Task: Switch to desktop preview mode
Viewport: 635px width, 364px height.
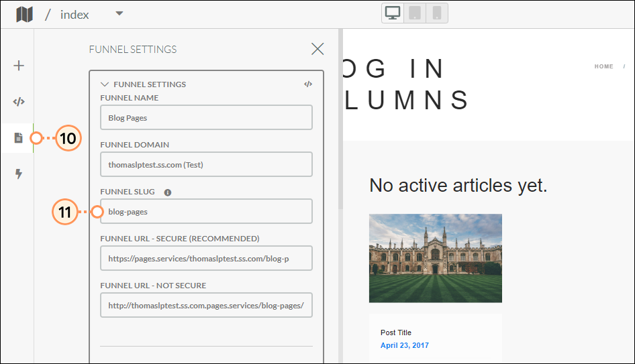Action: click(393, 13)
